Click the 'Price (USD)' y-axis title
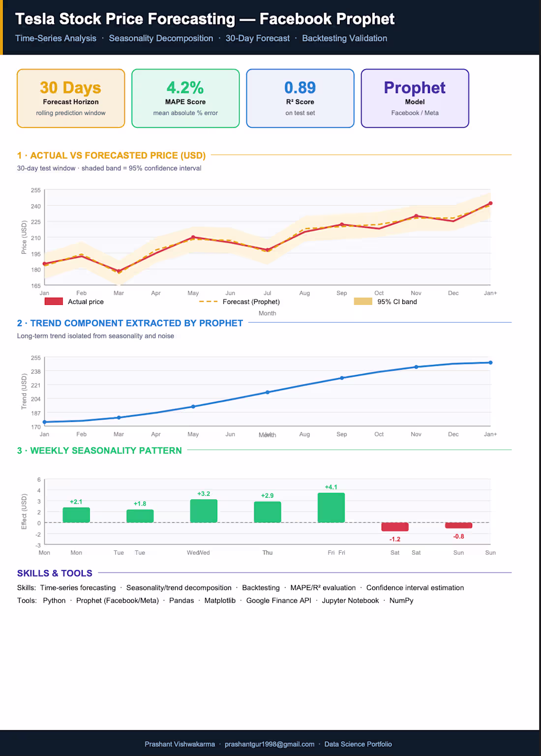This screenshot has height=756, width=541. click(24, 238)
